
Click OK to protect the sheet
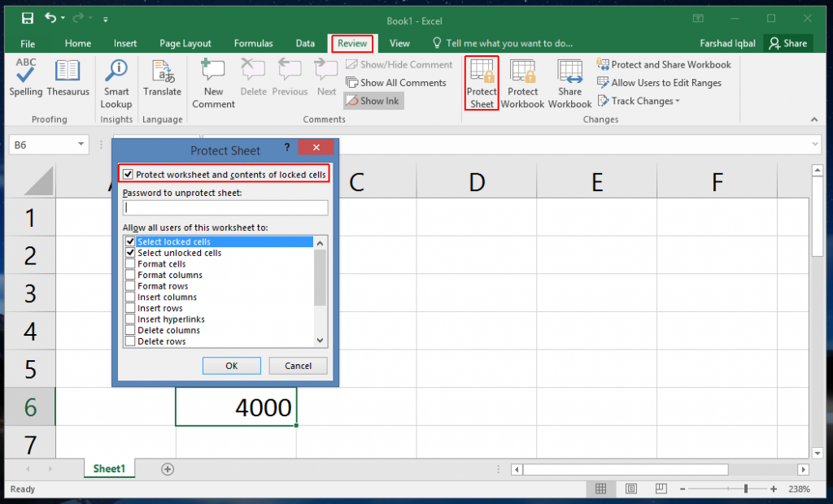231,365
